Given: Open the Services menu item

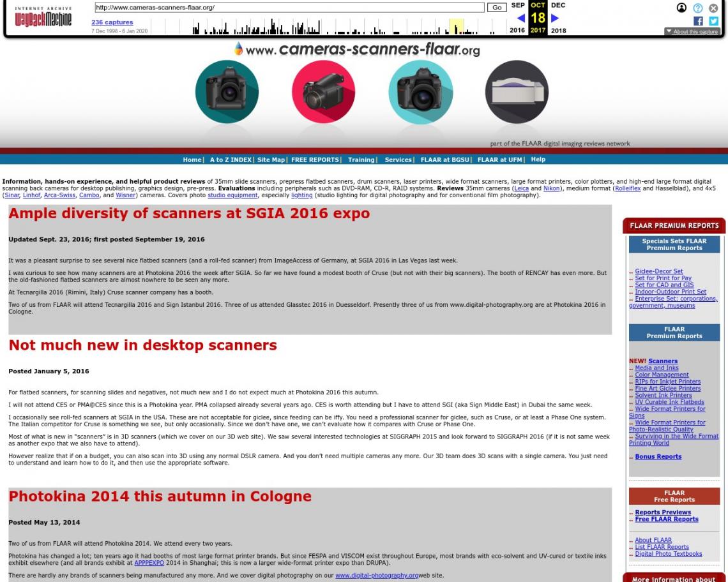Looking at the screenshot, I should point(398,160).
